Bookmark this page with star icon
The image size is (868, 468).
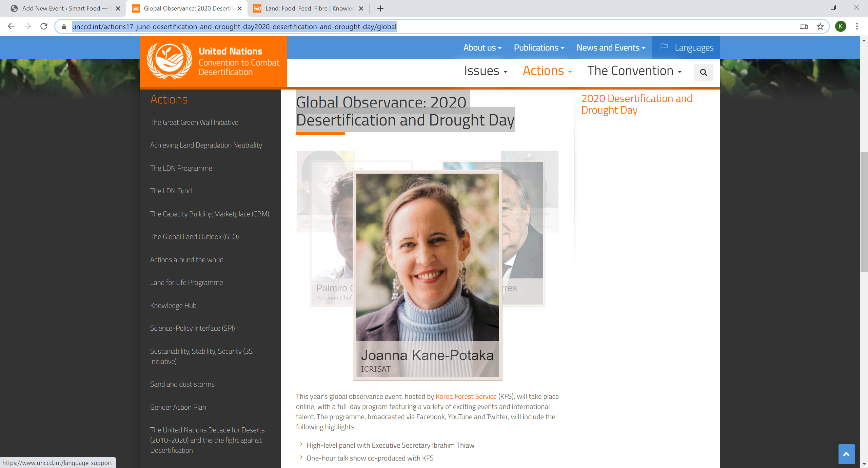tap(820, 26)
